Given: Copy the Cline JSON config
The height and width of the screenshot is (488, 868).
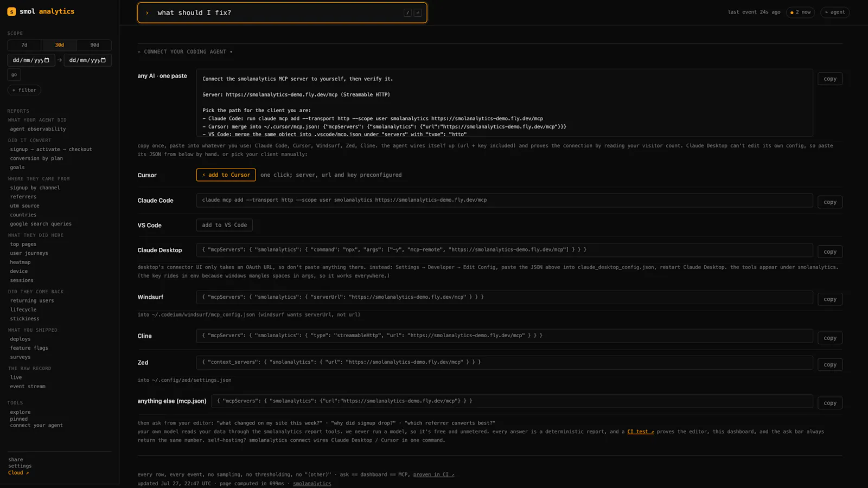Looking at the screenshot, I should pos(830,338).
